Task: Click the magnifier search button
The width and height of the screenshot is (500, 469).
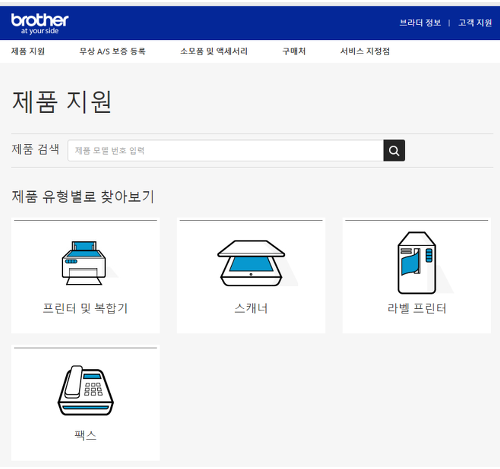Action: pyautogui.click(x=394, y=151)
